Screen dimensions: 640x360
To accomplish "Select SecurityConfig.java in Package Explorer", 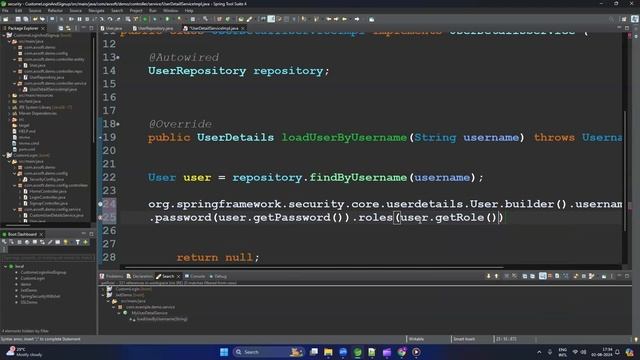I will [46, 179].
